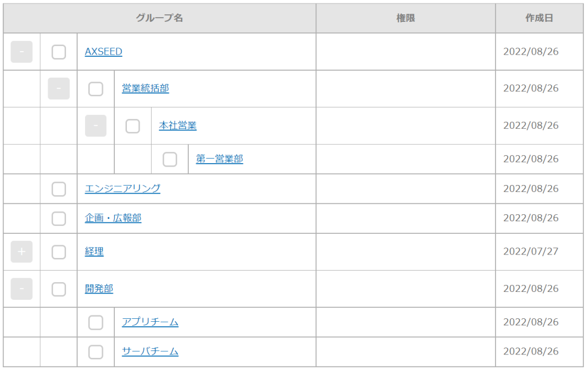The width and height of the screenshot is (588, 370).
Task: Tick the エンジニアリング checkbox
Action: coord(59,189)
